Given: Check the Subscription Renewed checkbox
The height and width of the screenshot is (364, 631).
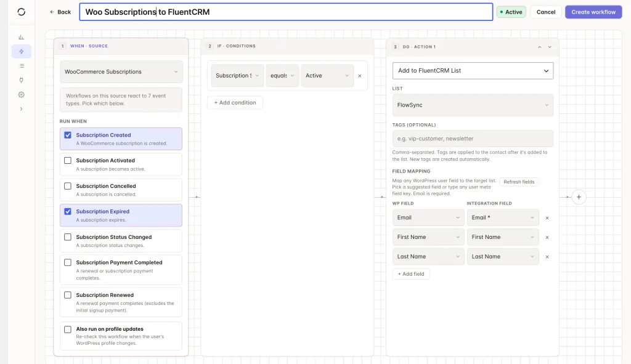Looking at the screenshot, I should (68, 295).
